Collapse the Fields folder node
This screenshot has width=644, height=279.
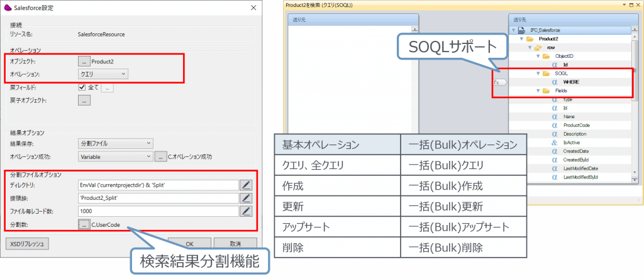point(538,91)
